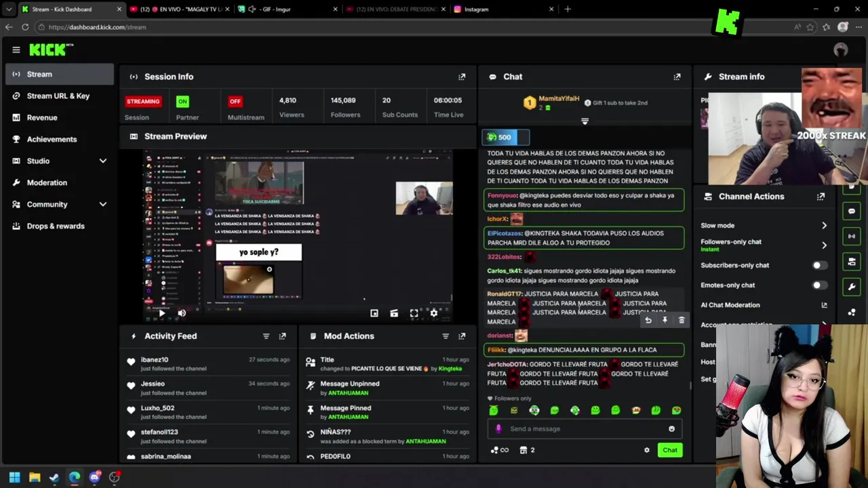Reply to the RonaldGT17 message

(648, 321)
